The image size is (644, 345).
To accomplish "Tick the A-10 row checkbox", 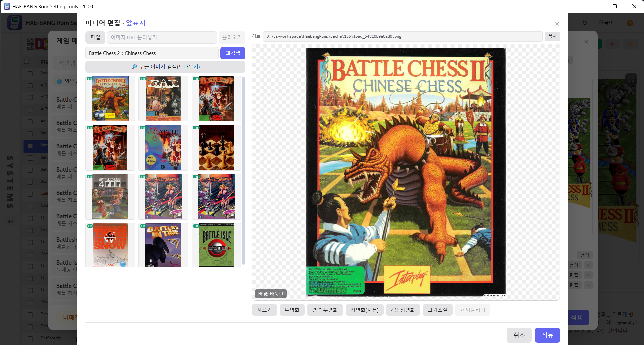I will tap(30, 97).
